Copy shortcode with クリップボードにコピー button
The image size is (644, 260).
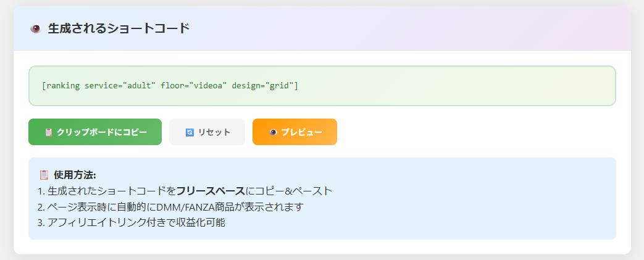(95, 132)
